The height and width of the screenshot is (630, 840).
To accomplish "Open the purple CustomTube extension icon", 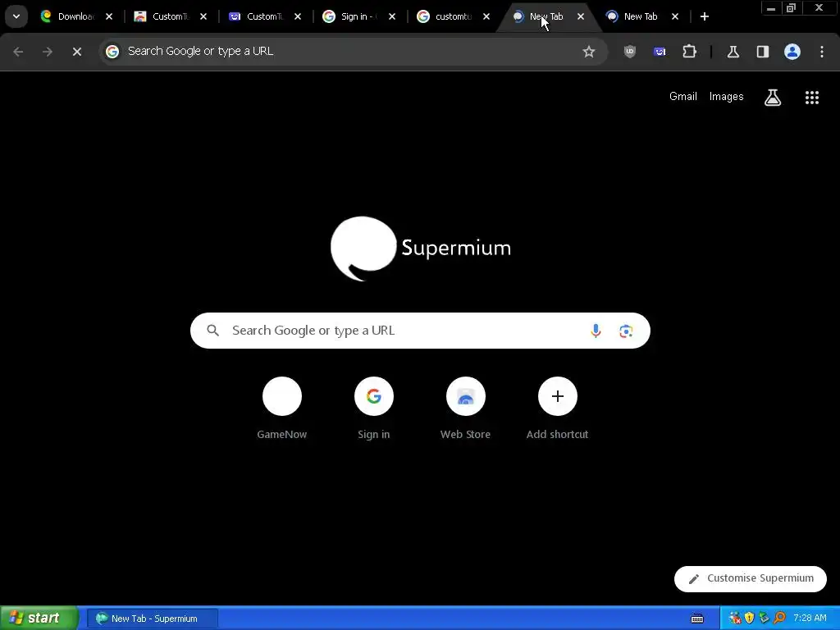I will pos(660,52).
